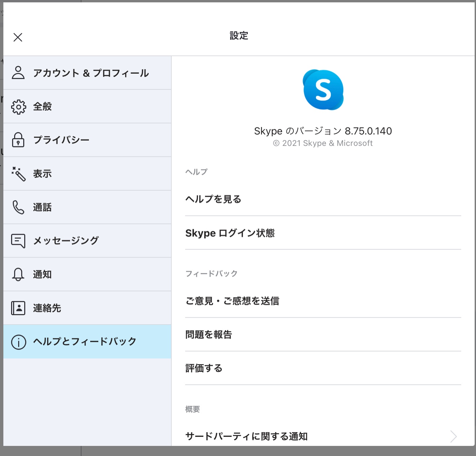Open サードパーティに関する通知
The width and height of the screenshot is (476, 456).
coord(323,436)
